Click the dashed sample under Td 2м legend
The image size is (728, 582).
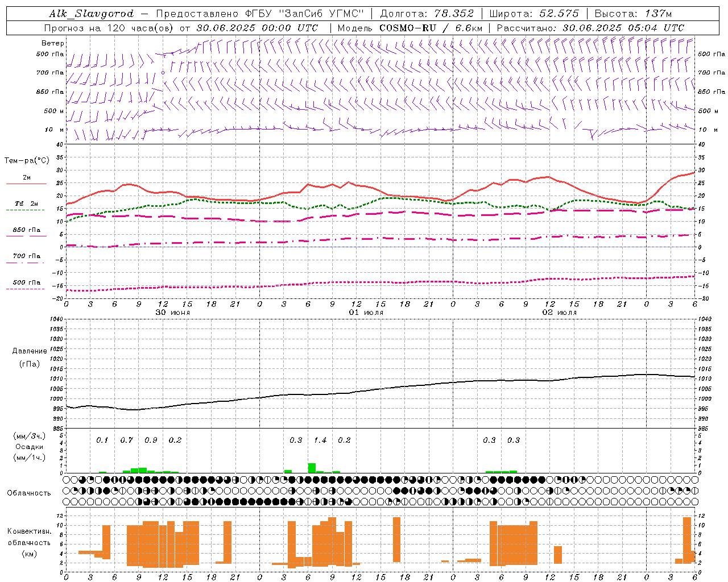(x=25, y=210)
